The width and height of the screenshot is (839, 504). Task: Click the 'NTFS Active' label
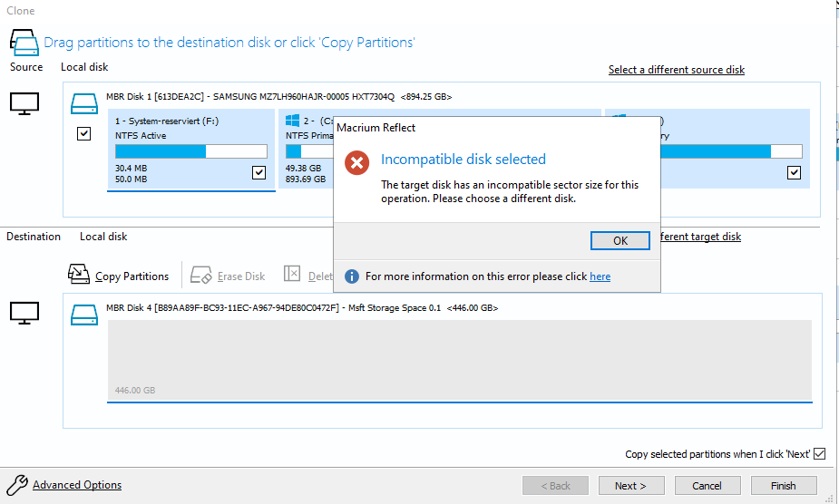click(141, 136)
